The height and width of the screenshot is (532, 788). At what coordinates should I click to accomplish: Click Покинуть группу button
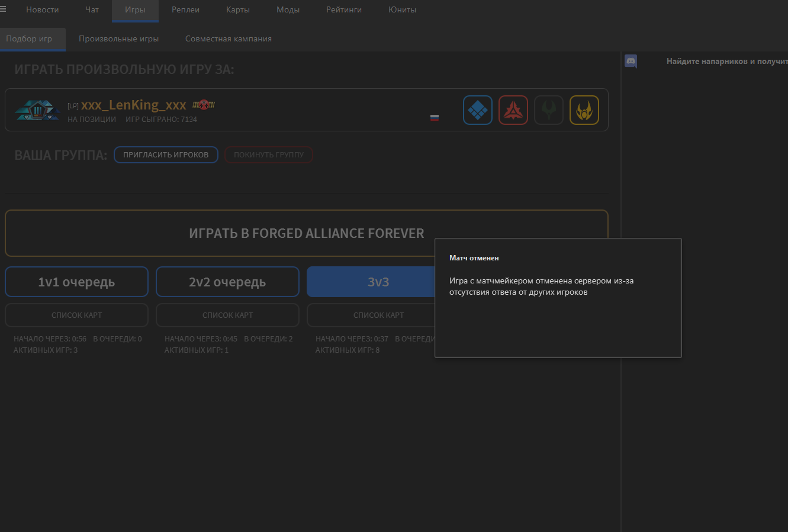click(269, 155)
